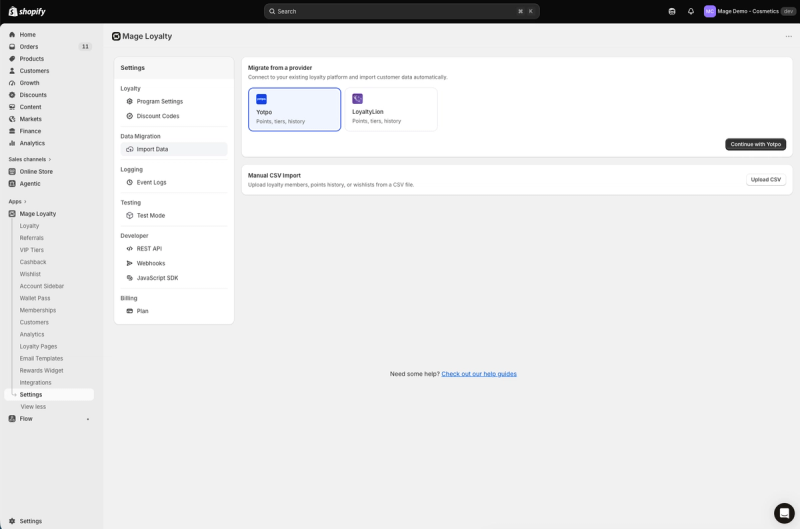Open Wallet Pass under Mage Loyalty
Image resolution: width=800 pixels, height=529 pixels.
click(x=35, y=298)
